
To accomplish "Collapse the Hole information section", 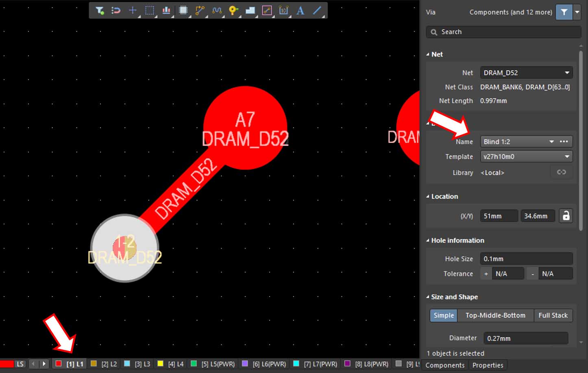I will [x=428, y=241].
